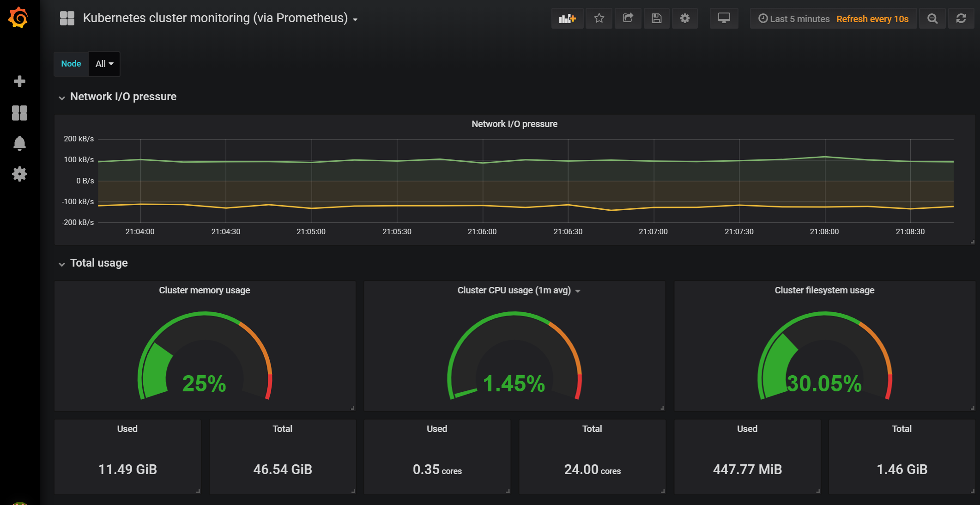Click the 30.05% filesystem gauge

pyautogui.click(x=824, y=356)
